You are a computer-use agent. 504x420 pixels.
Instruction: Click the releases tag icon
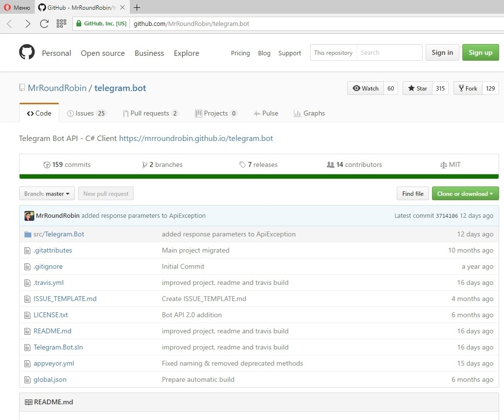pyautogui.click(x=242, y=165)
